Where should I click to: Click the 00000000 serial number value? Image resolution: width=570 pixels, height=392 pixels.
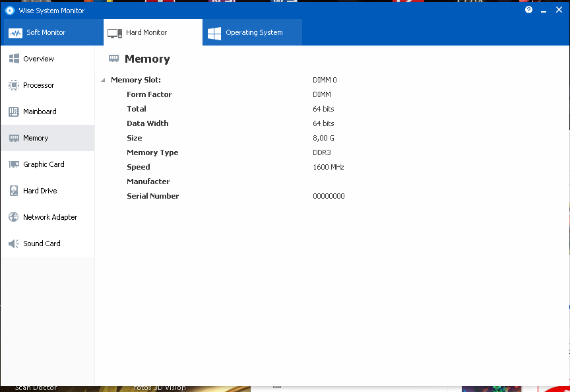(329, 197)
